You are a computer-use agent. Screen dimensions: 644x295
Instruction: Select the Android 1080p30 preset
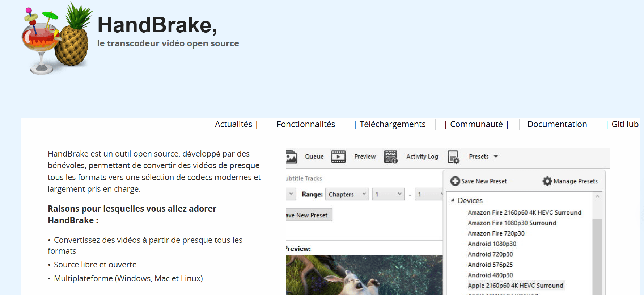click(x=492, y=244)
